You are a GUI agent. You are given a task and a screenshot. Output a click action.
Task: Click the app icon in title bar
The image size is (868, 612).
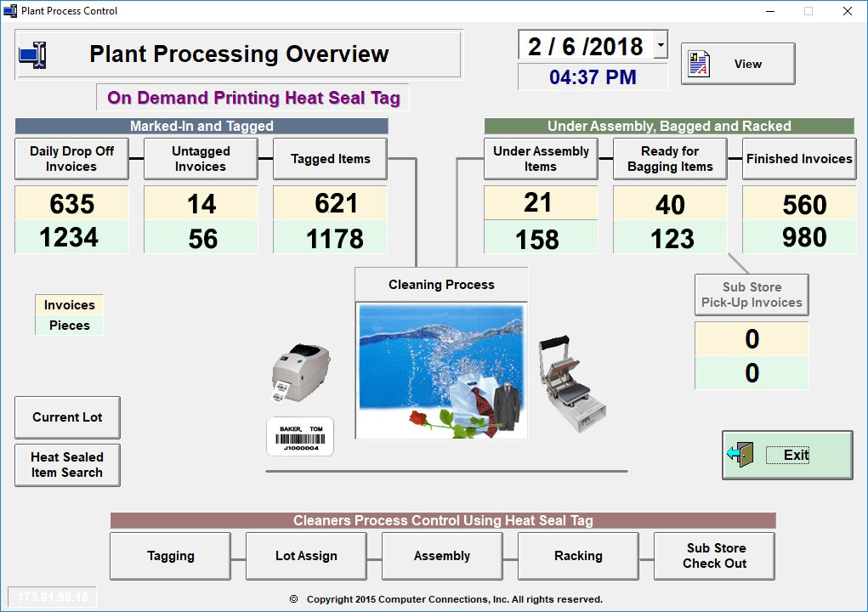pyautogui.click(x=10, y=11)
